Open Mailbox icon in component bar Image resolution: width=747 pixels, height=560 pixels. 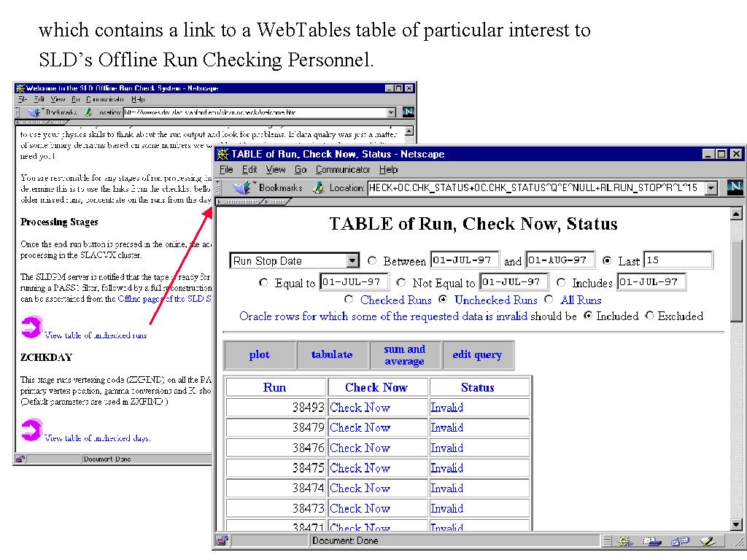[x=653, y=541]
